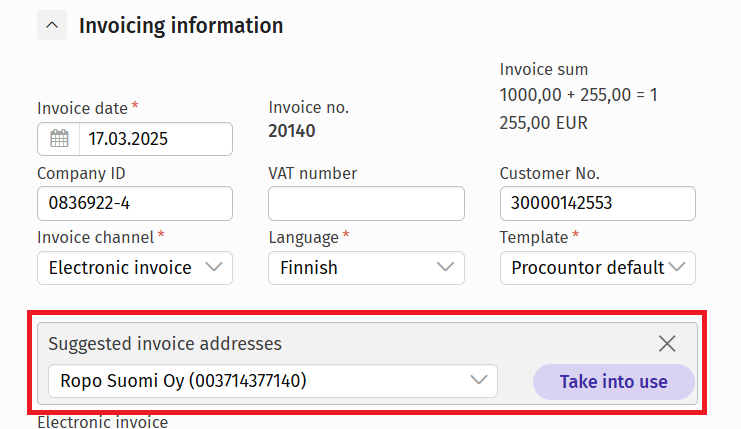741x429 pixels.
Task: Expand suggested address list Ropo Suomi Oy
Action: [273, 381]
